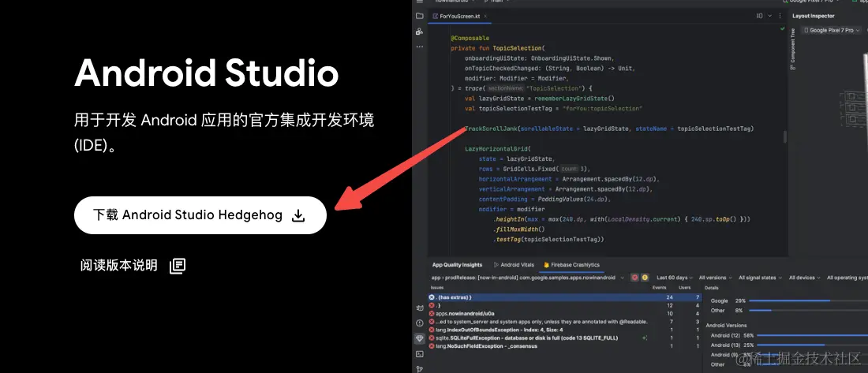Click the Events column header
This screenshot has width=868, height=373.
660,288
